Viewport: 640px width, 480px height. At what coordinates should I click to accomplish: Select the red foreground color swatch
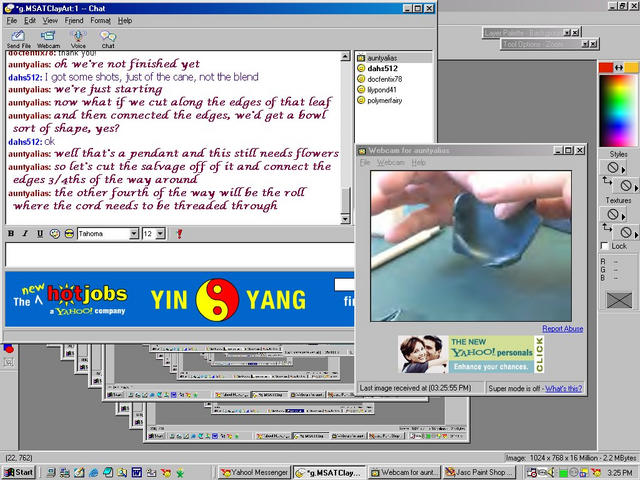tap(606, 67)
